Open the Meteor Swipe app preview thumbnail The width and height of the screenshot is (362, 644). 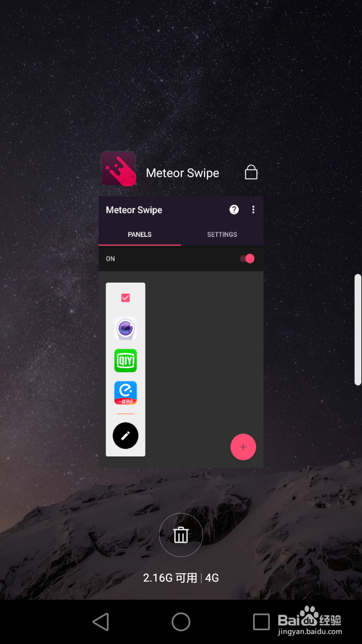181,332
